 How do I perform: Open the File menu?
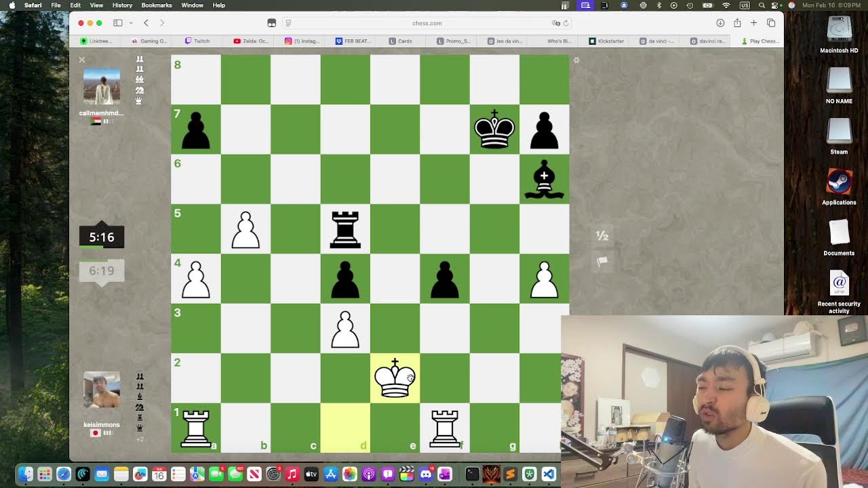click(x=56, y=5)
